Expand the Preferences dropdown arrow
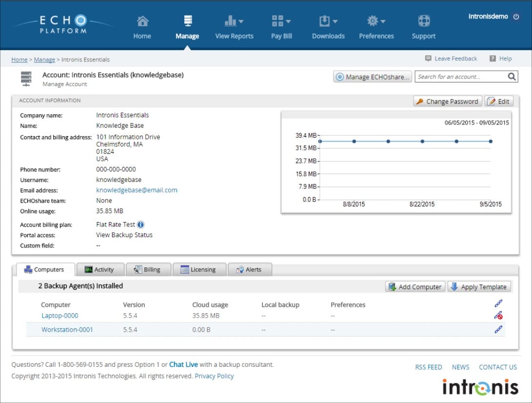The height and width of the screenshot is (403, 532). tap(383, 21)
